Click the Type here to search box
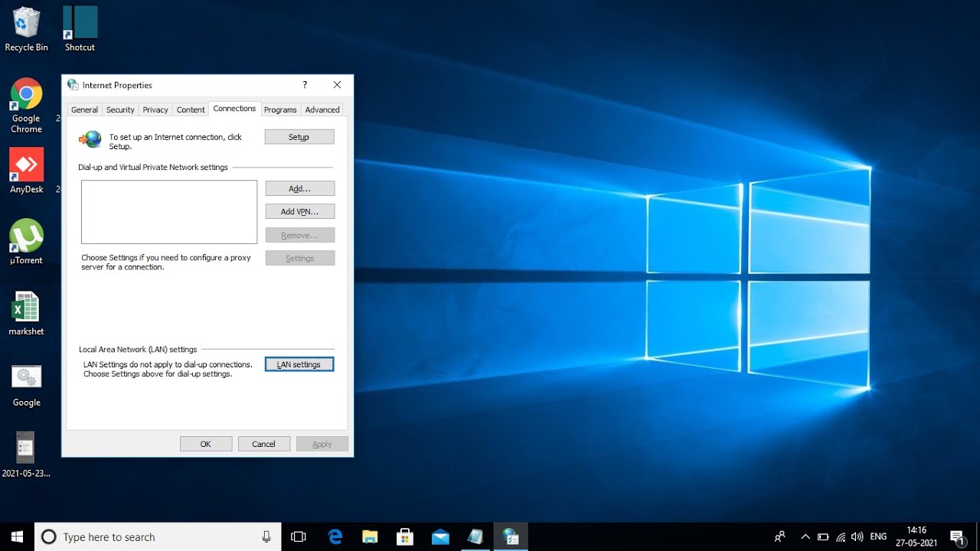This screenshot has height=551, width=980. (x=156, y=536)
